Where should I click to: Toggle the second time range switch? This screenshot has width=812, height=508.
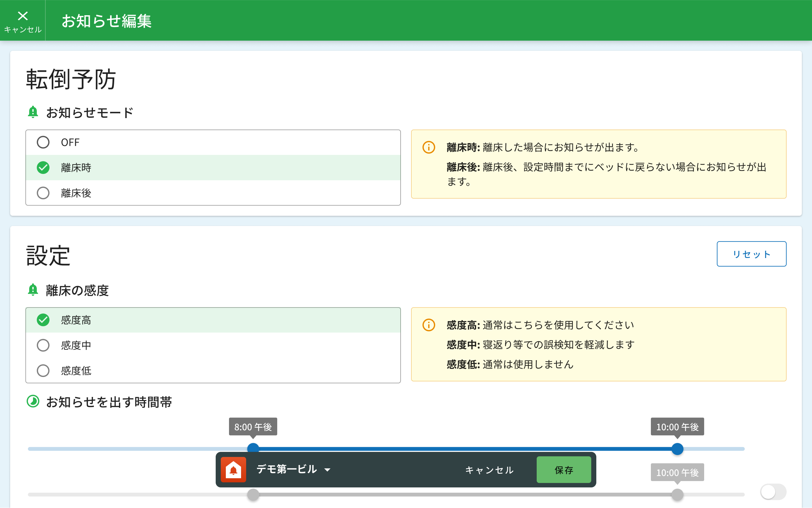tap(773, 492)
